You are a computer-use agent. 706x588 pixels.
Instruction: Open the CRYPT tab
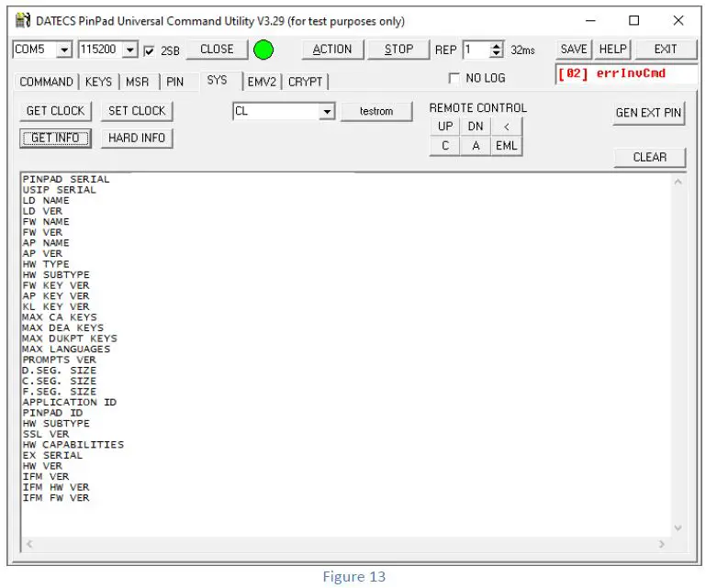tap(306, 82)
